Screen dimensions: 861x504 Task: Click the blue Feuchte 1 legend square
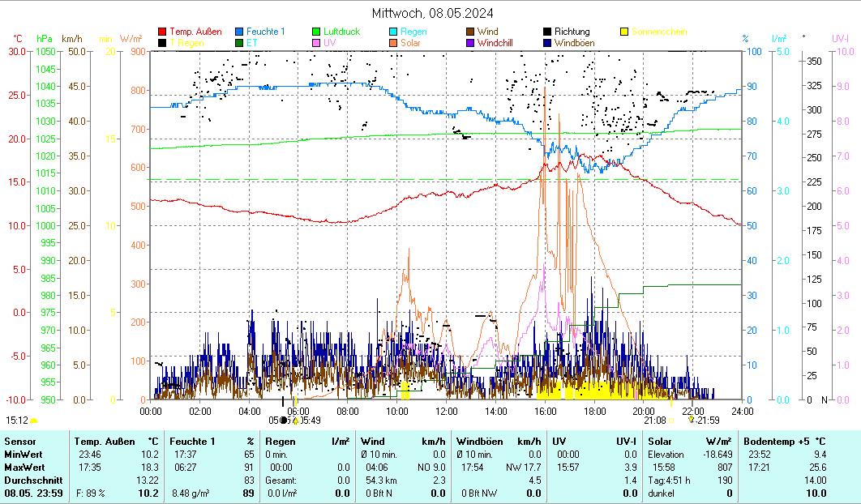[240, 32]
